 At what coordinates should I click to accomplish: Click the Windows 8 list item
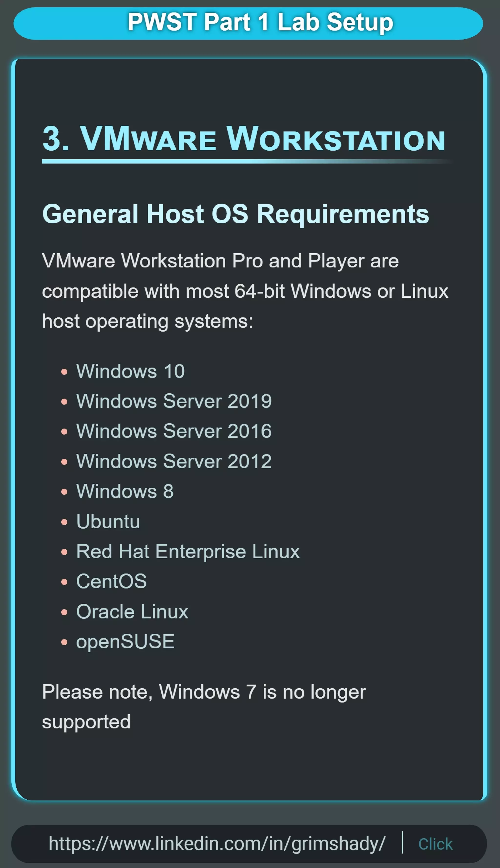pos(125,491)
